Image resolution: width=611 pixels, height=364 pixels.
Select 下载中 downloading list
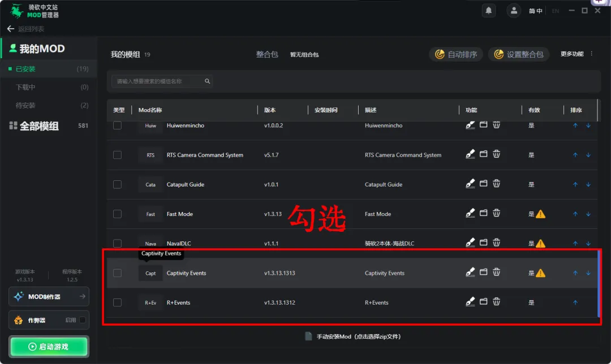pyautogui.click(x=49, y=87)
